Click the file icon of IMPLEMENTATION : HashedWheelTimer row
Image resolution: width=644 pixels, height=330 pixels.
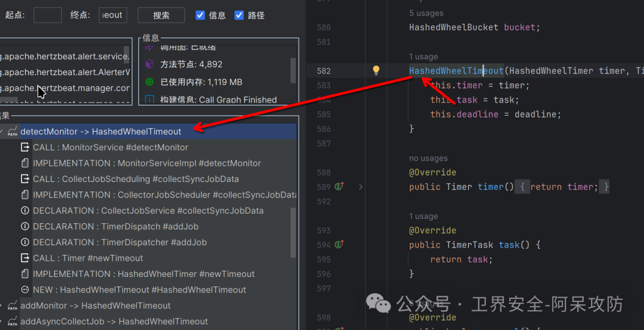tap(26, 274)
